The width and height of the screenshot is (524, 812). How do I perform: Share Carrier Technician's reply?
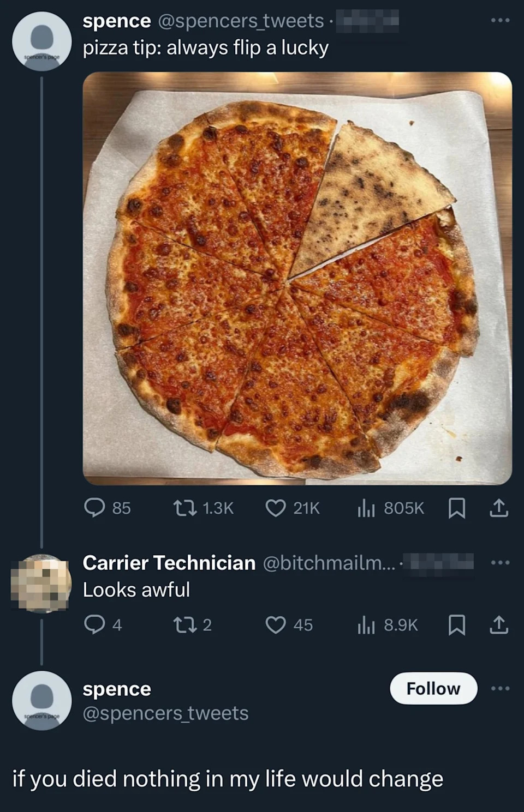498,625
